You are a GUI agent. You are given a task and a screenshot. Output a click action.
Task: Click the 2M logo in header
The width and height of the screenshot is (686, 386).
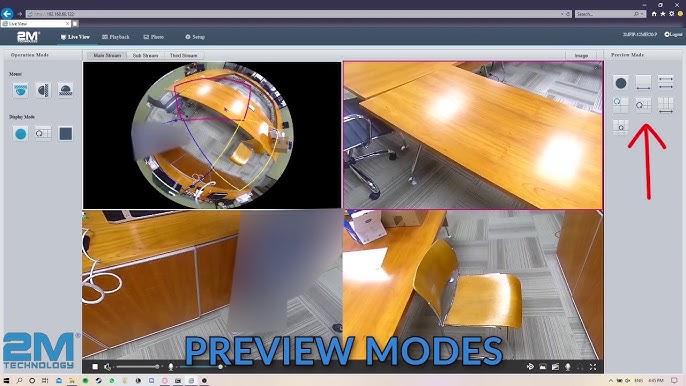(28, 37)
